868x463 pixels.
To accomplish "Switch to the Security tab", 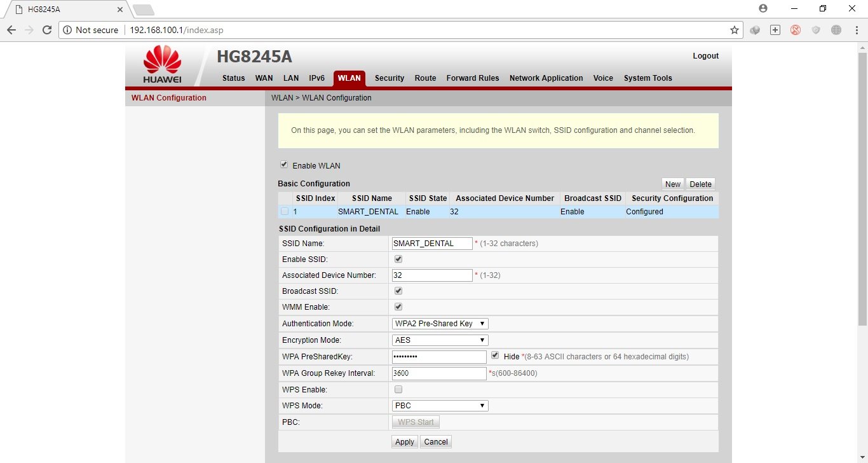I will [389, 78].
